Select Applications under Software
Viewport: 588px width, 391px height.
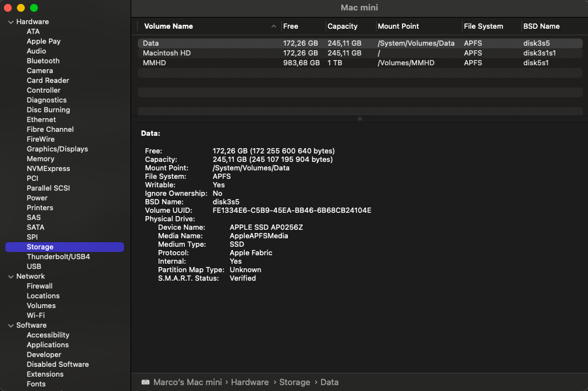(x=48, y=345)
